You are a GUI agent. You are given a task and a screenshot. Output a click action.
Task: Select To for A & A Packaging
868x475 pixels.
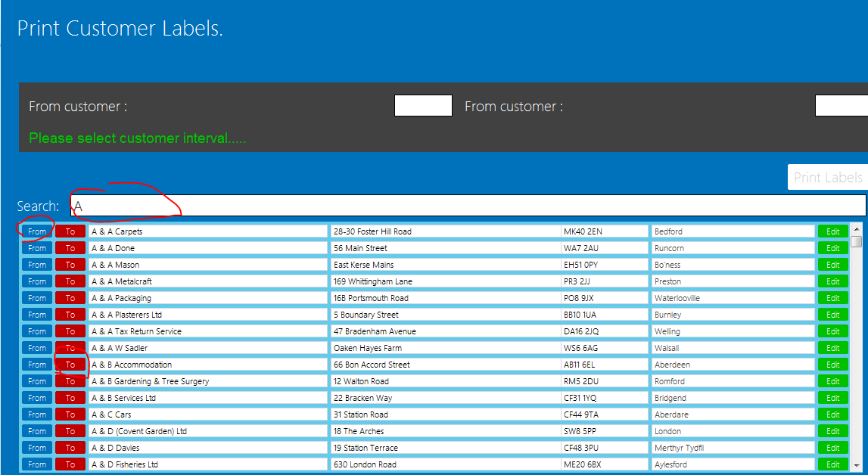(x=70, y=298)
